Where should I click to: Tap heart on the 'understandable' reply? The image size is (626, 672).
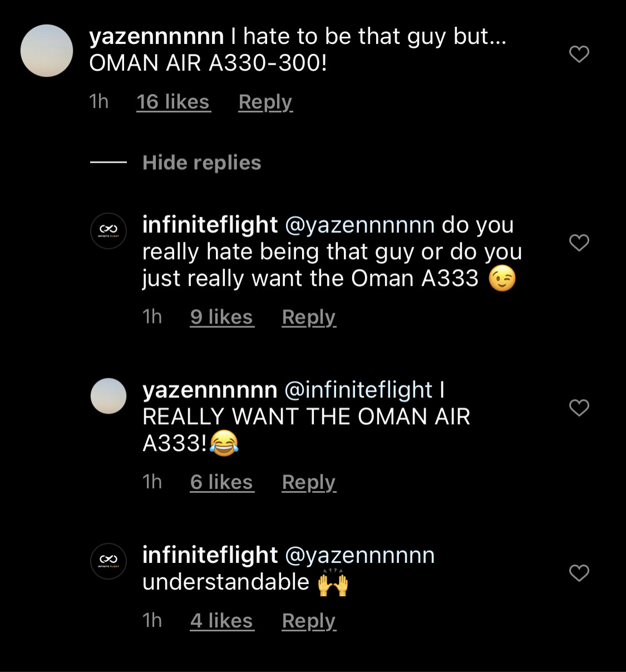click(x=579, y=573)
